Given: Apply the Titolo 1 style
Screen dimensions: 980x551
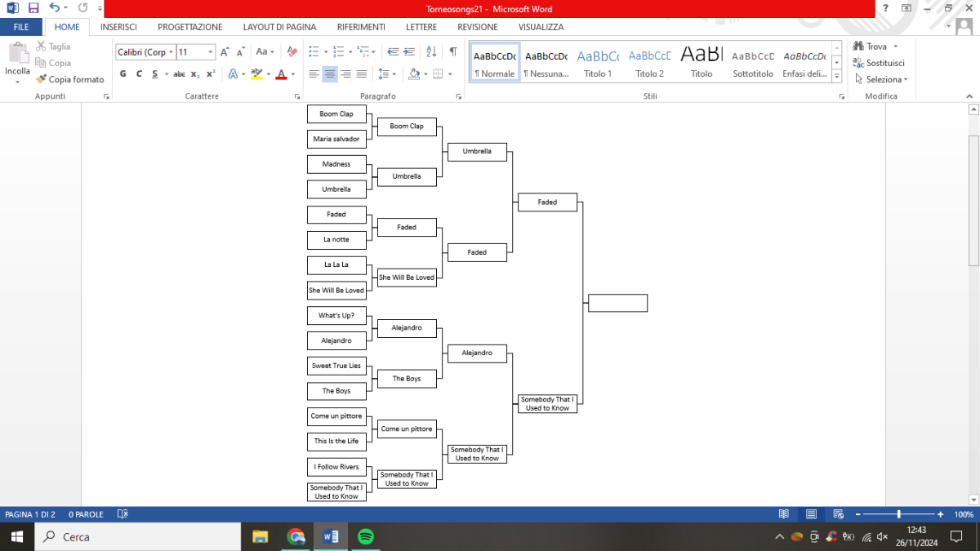Looking at the screenshot, I should (598, 64).
